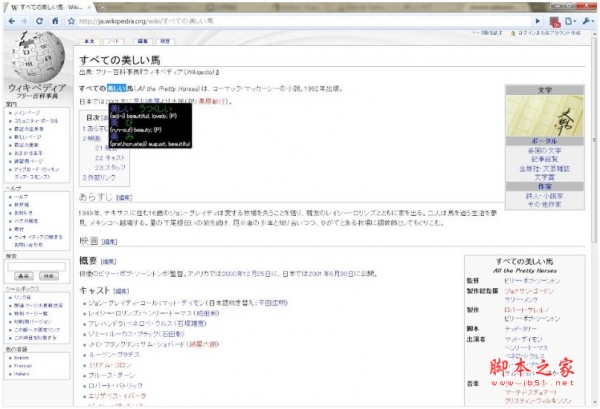
Task: Open the Page menu icon
Action: click(x=570, y=21)
